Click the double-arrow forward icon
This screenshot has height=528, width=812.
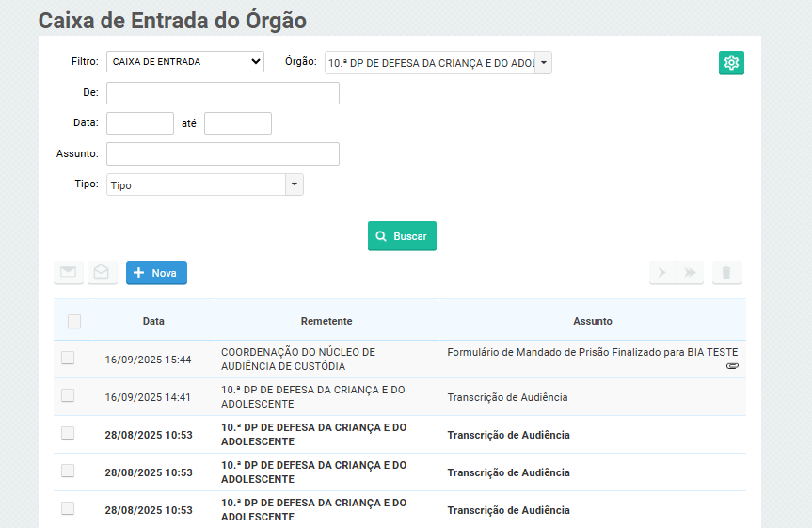690,273
